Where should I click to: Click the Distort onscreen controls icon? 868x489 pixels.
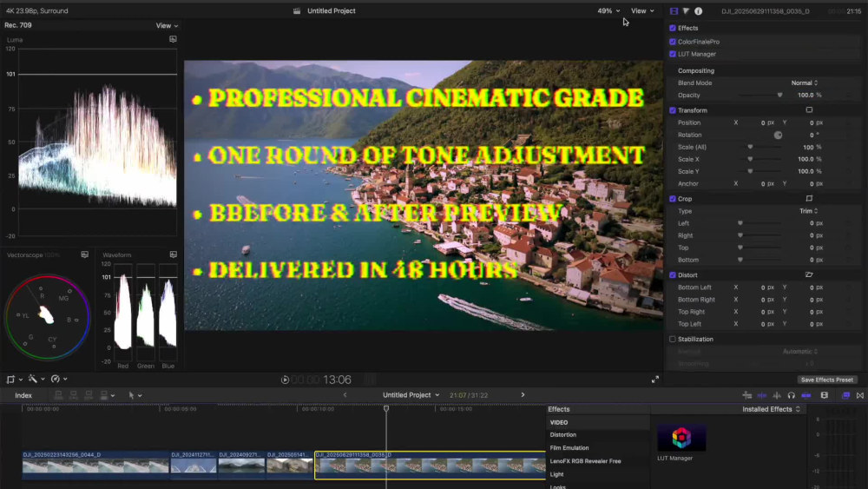tap(809, 275)
